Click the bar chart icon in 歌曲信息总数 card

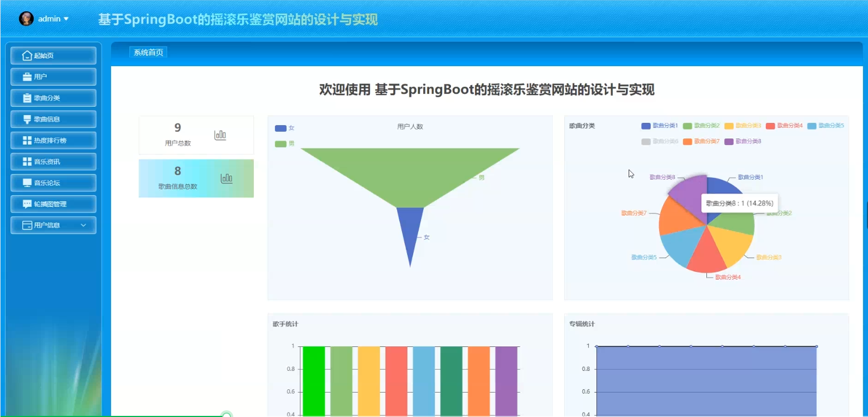pos(227,178)
